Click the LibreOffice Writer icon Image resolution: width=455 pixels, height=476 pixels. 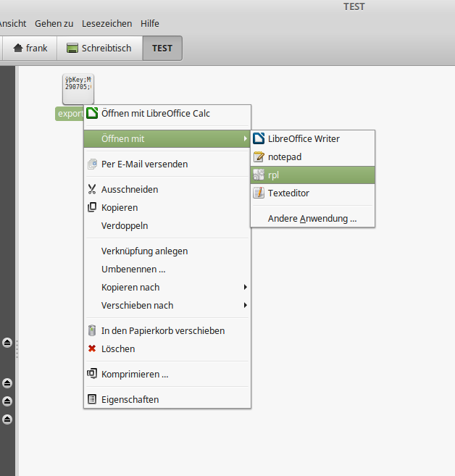pos(259,138)
